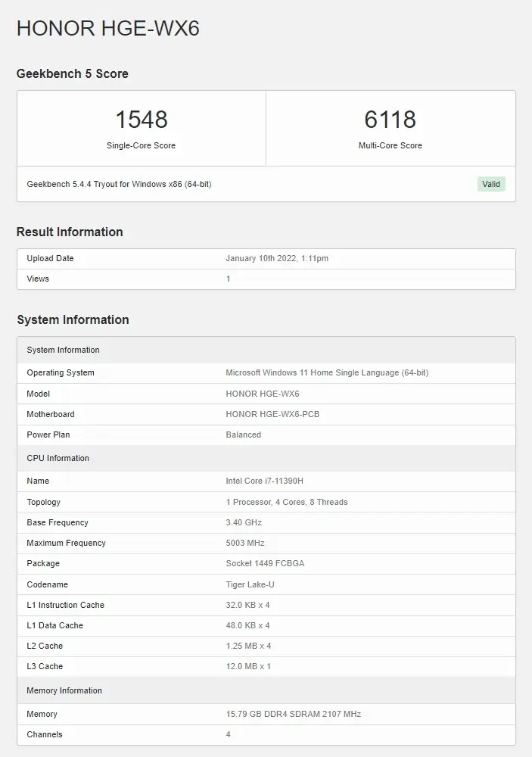Select the 5003 MHz value
Image resolution: width=532 pixels, height=757 pixels.
coord(245,543)
